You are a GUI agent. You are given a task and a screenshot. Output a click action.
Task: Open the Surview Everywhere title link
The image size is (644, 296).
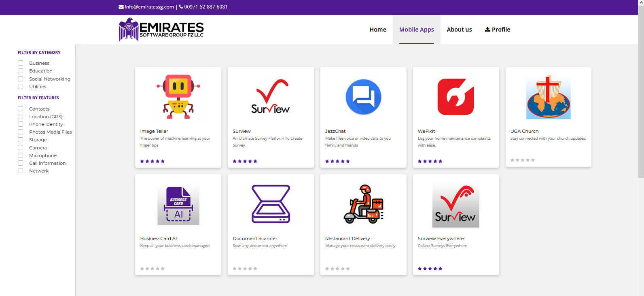coord(441,239)
